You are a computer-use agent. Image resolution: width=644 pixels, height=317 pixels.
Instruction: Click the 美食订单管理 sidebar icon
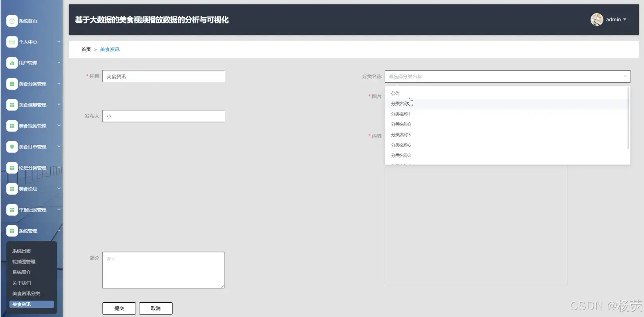click(x=12, y=147)
